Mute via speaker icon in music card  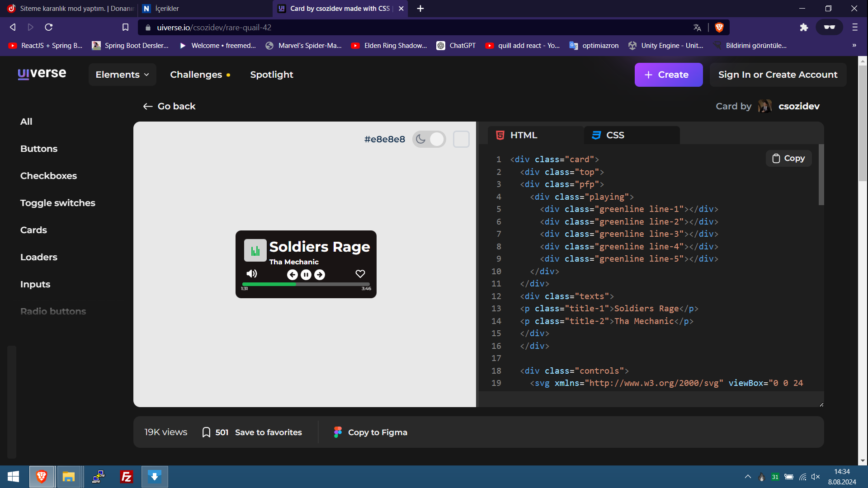(252, 274)
